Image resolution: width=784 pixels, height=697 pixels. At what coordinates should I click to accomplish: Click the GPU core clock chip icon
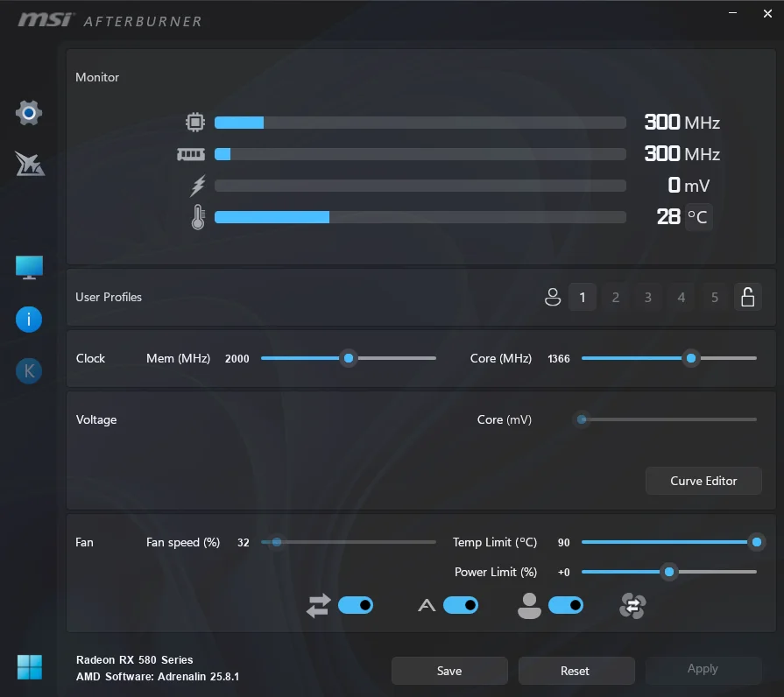(195, 122)
